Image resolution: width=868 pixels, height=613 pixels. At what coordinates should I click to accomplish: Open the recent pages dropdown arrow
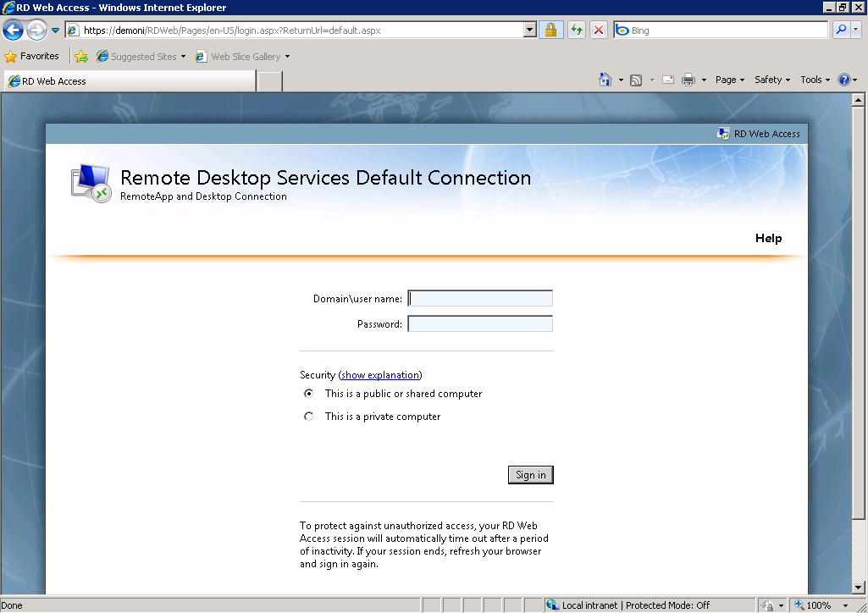coord(55,30)
